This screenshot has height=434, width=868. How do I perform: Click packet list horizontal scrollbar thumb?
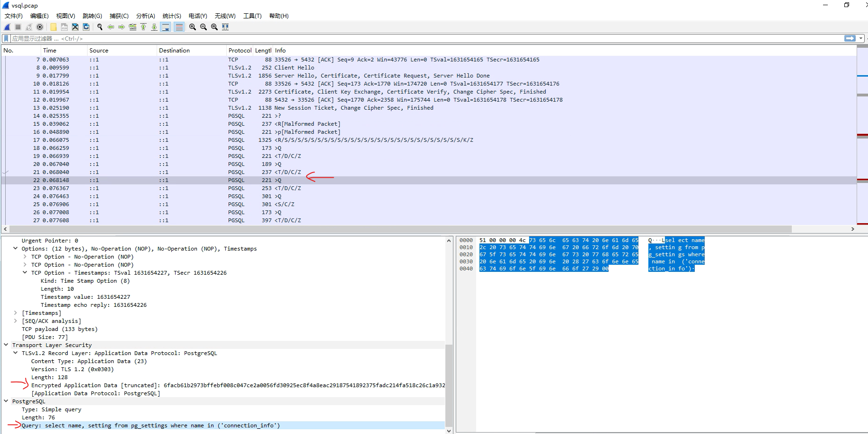[x=400, y=229]
